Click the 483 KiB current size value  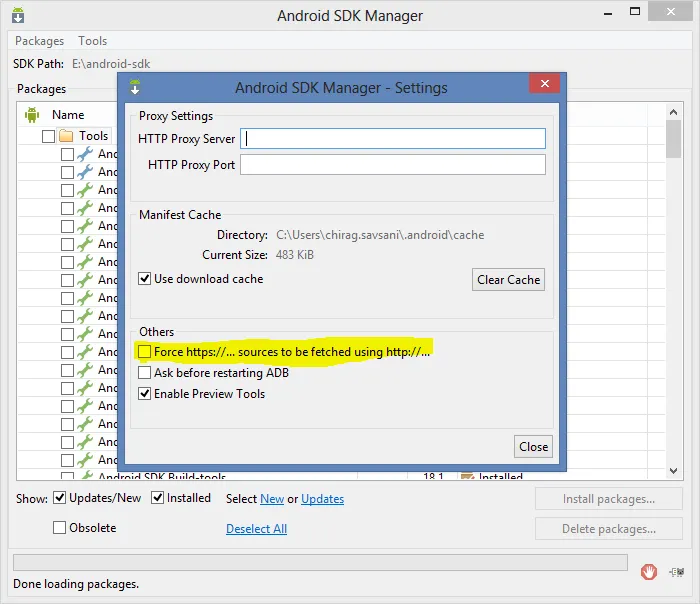295,255
